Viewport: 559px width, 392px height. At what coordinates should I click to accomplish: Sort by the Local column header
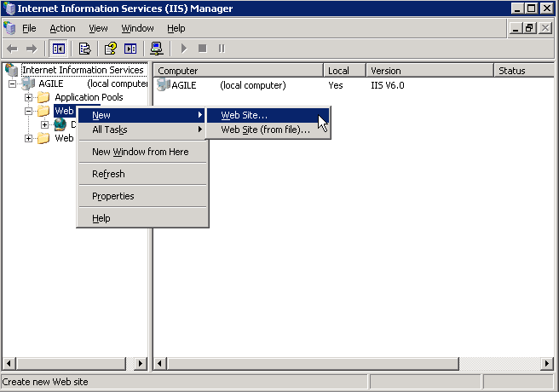click(x=345, y=71)
